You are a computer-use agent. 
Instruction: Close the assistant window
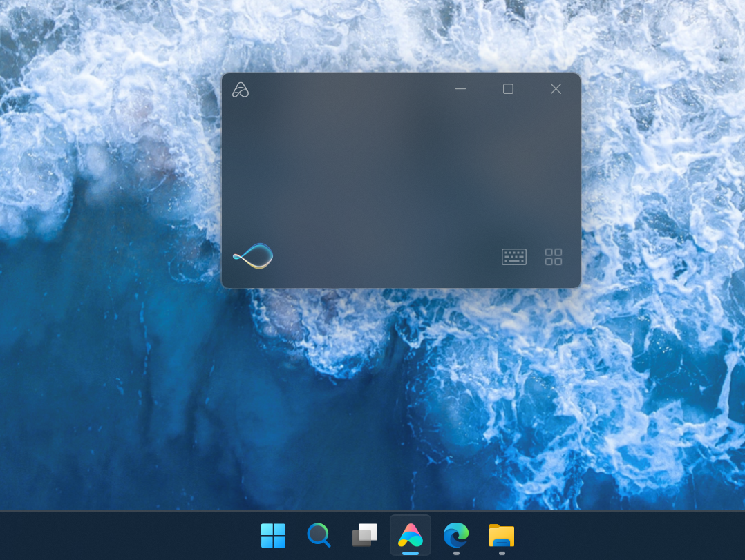556,89
